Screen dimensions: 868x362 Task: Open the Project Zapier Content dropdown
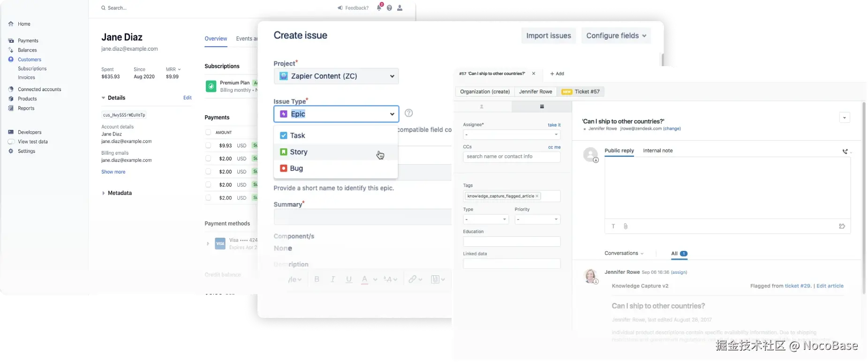[336, 76]
